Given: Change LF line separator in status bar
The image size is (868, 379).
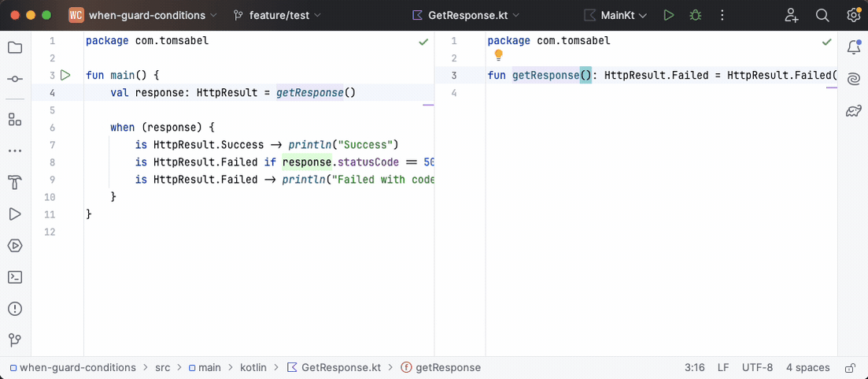Looking at the screenshot, I should (x=723, y=367).
